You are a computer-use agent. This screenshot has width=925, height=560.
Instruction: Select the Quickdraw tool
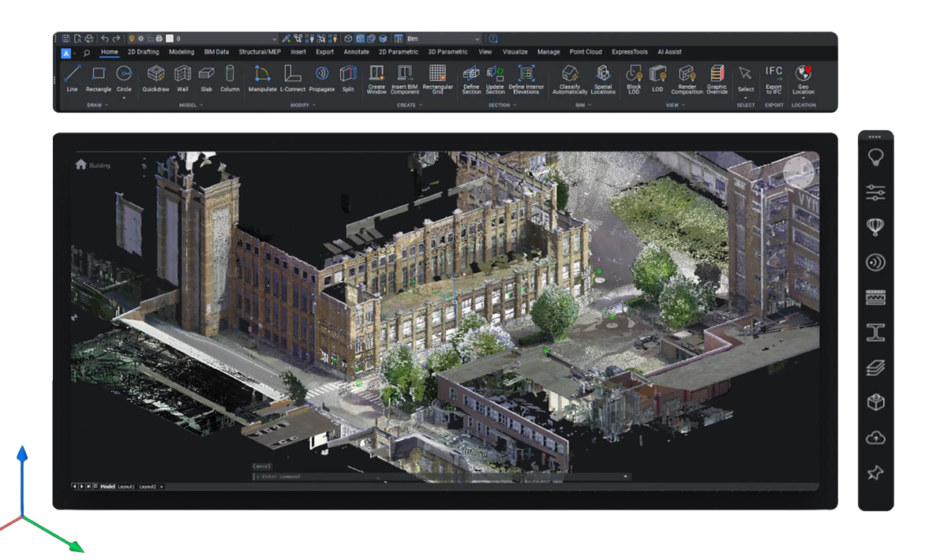[155, 77]
